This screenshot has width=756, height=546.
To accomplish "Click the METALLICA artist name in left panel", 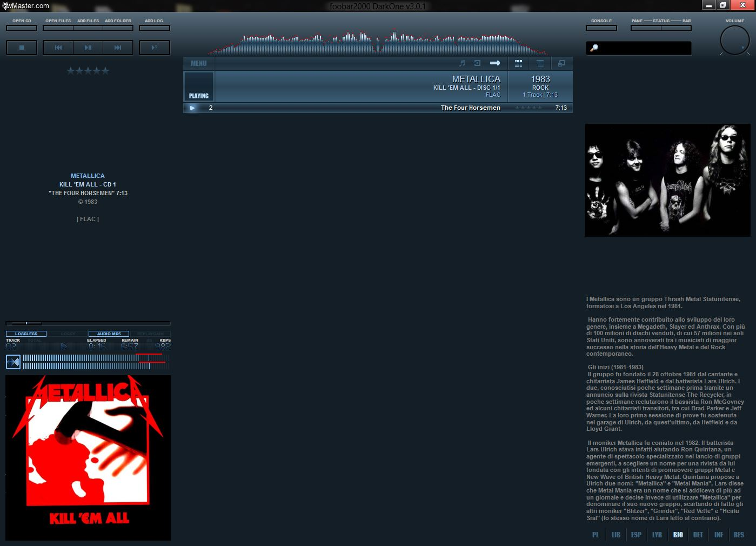I will coord(88,176).
